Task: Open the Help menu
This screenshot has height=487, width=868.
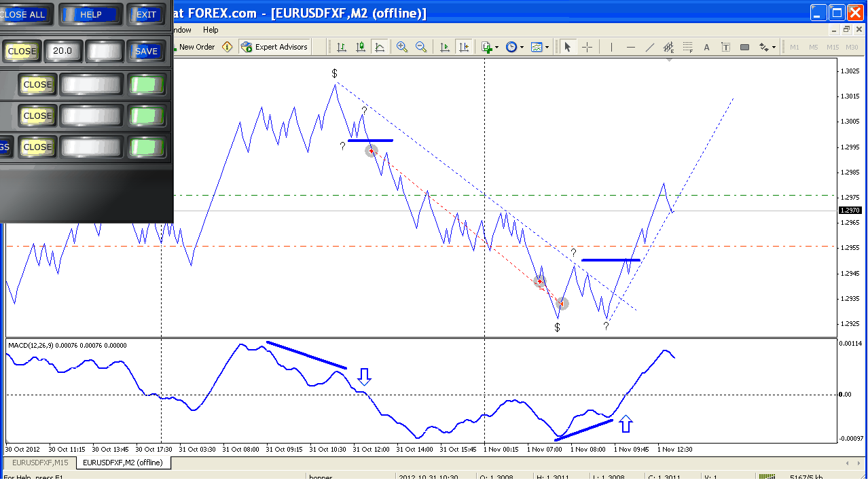Action: [x=211, y=30]
